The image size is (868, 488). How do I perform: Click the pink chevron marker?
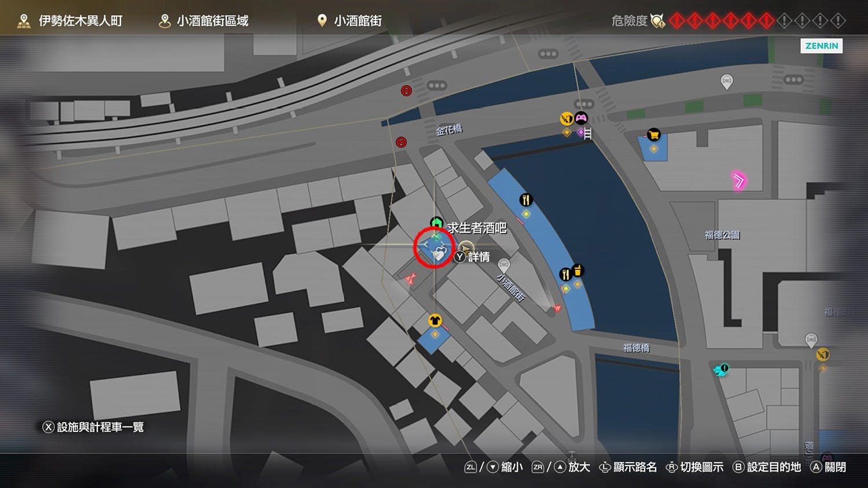(738, 181)
